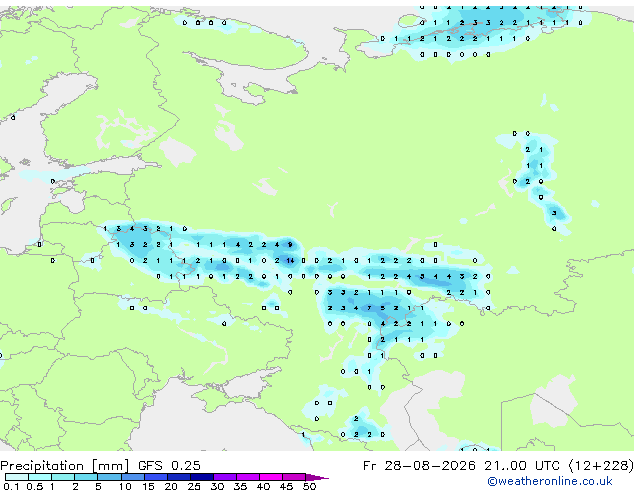Select the 2–5 mm legend color segment
634x490 pixels.
pyautogui.click(x=86, y=477)
